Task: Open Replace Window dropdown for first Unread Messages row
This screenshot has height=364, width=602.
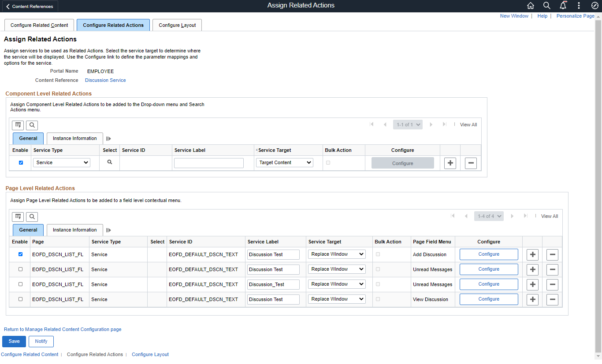Action: (337, 269)
